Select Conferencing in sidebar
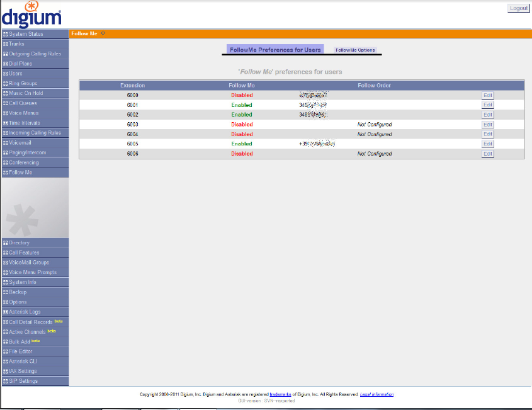This screenshot has width=532, height=410. pyautogui.click(x=35, y=162)
